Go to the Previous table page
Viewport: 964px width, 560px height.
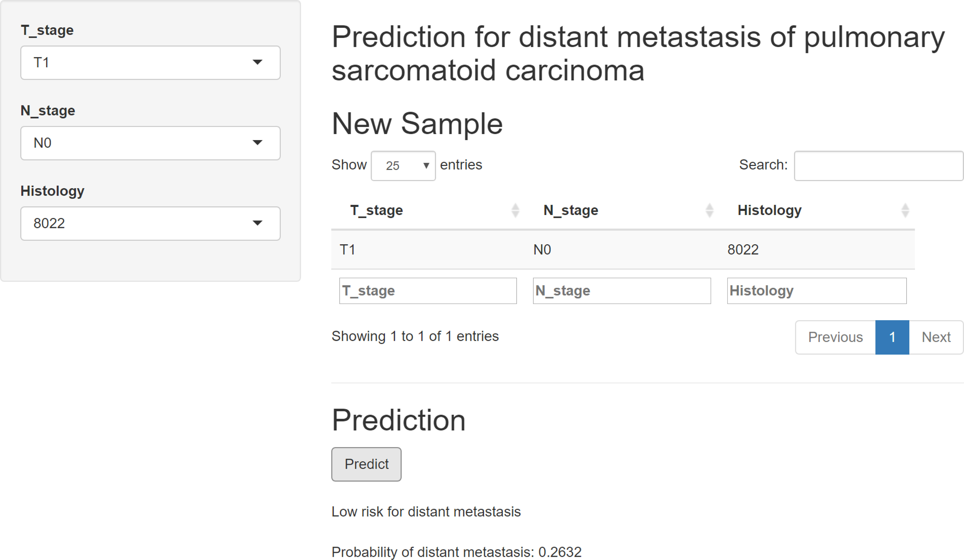(836, 337)
